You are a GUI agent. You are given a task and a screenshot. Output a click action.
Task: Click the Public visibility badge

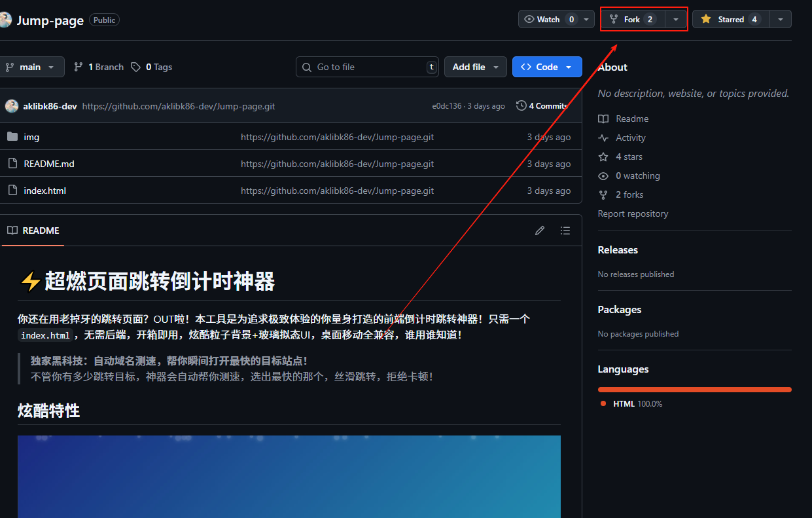pos(104,20)
